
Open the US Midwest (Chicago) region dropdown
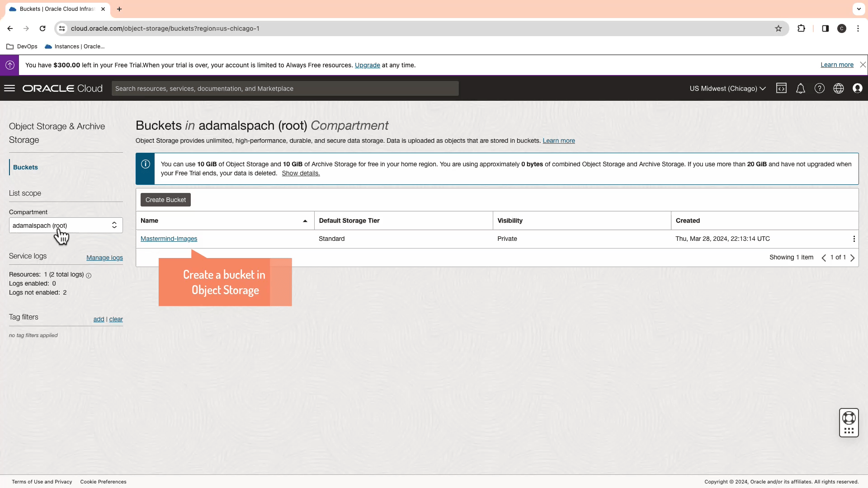click(x=727, y=88)
